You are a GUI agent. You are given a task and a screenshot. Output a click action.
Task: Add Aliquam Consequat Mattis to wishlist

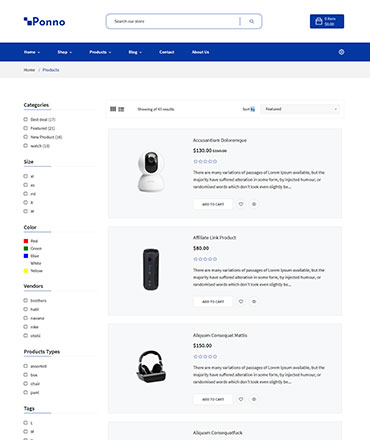[241, 399]
